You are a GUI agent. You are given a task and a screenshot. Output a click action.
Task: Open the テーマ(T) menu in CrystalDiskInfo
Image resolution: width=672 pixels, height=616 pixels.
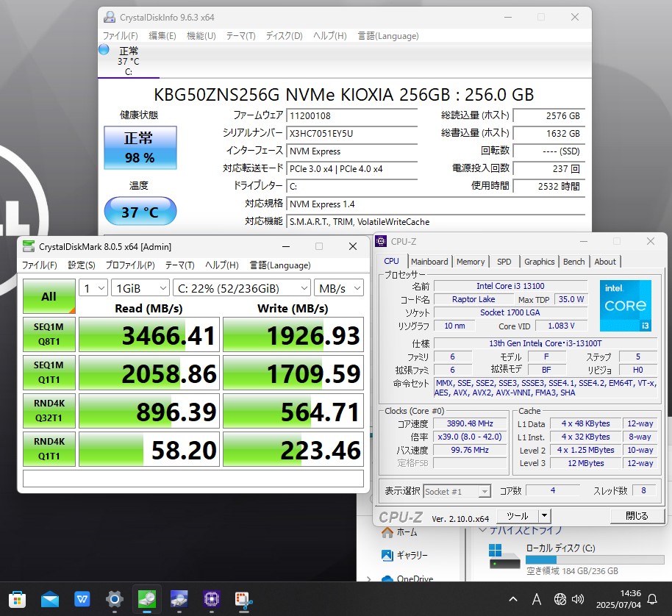click(240, 35)
